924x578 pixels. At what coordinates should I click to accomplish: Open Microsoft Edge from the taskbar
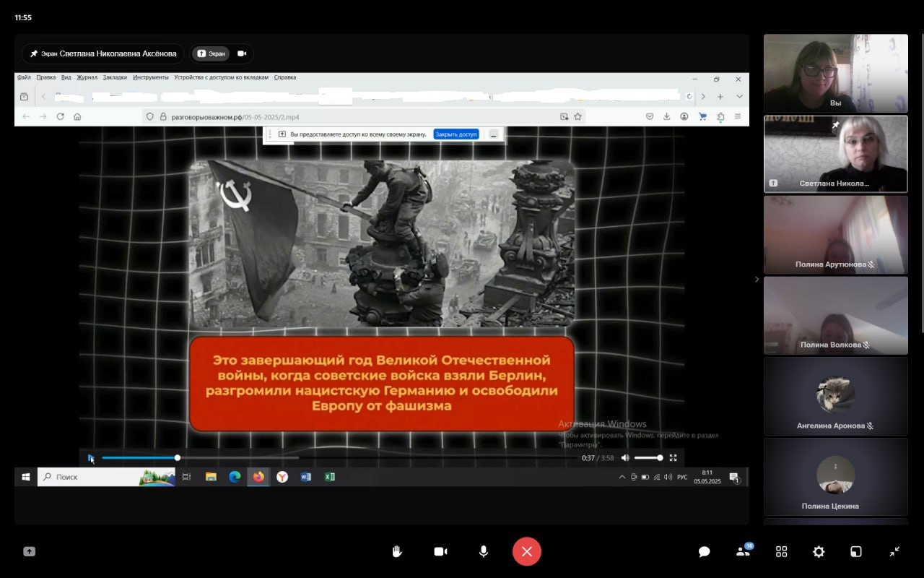pyautogui.click(x=235, y=477)
